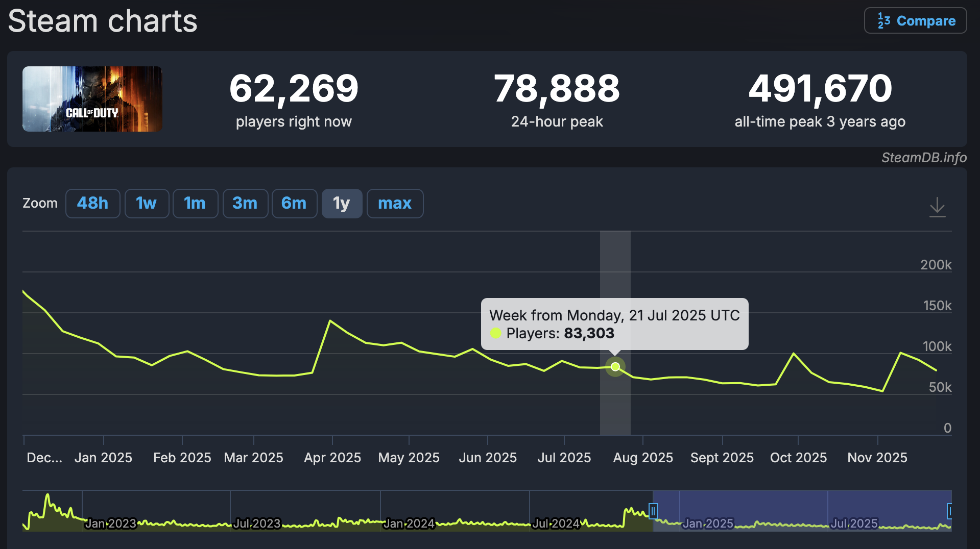Click the Jul 2025 x-axis label
Viewport: 980px width, 549px height.
(x=564, y=458)
